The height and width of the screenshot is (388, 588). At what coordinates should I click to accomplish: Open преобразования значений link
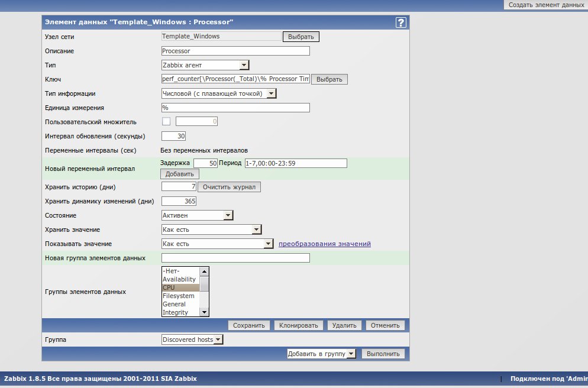coord(325,244)
